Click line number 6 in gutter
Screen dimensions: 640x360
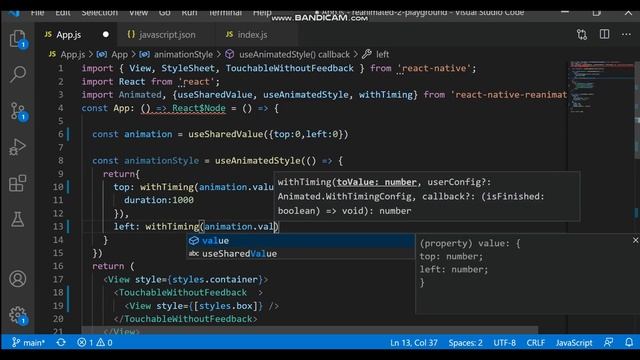[60, 134]
